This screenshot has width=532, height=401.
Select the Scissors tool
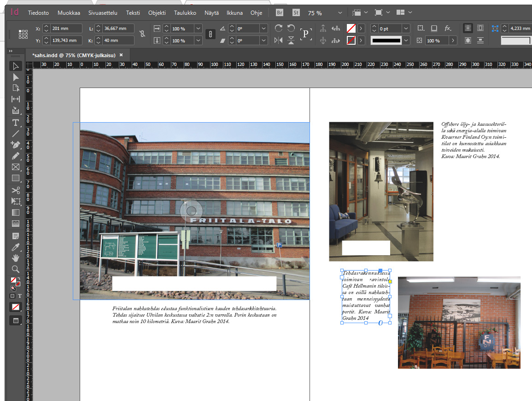[x=16, y=190]
